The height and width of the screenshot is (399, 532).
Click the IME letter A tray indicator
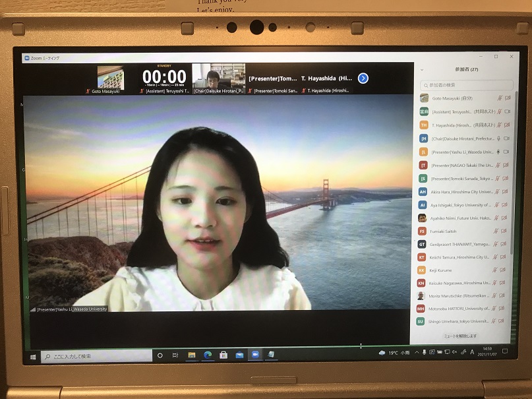tap(472, 352)
